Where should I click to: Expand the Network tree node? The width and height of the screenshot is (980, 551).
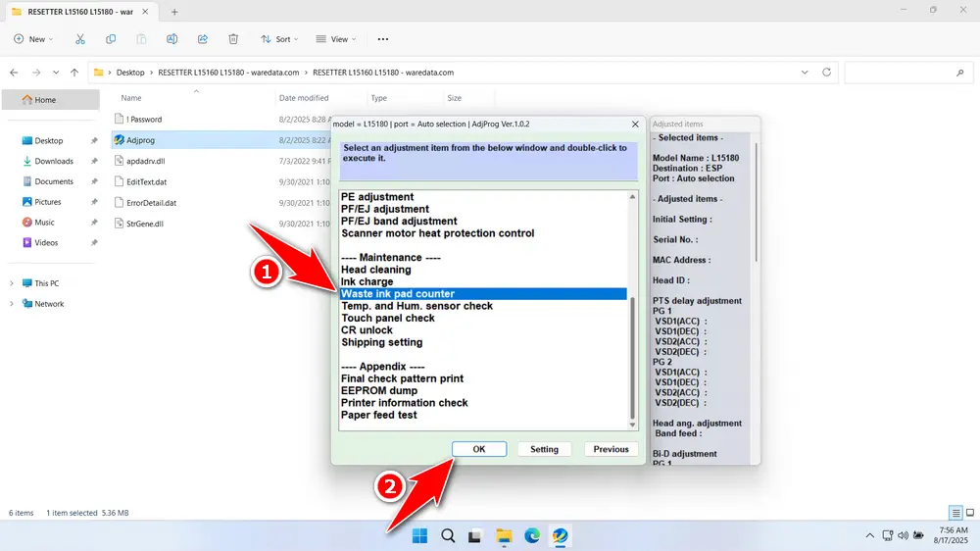tap(11, 304)
